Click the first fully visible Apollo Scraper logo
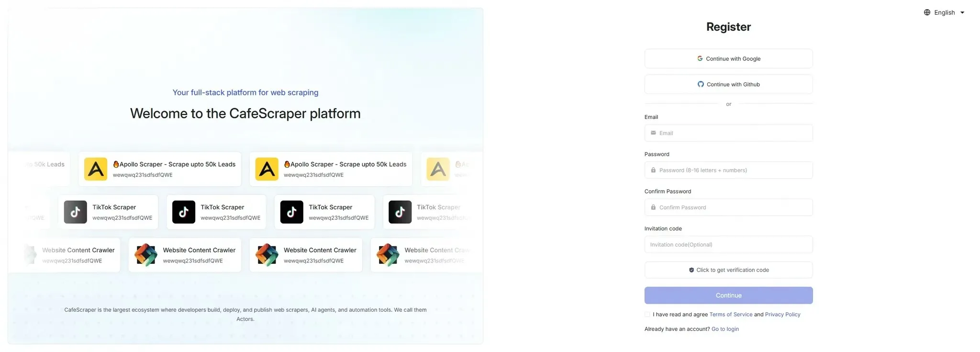The height and width of the screenshot is (352, 980). coord(96,169)
